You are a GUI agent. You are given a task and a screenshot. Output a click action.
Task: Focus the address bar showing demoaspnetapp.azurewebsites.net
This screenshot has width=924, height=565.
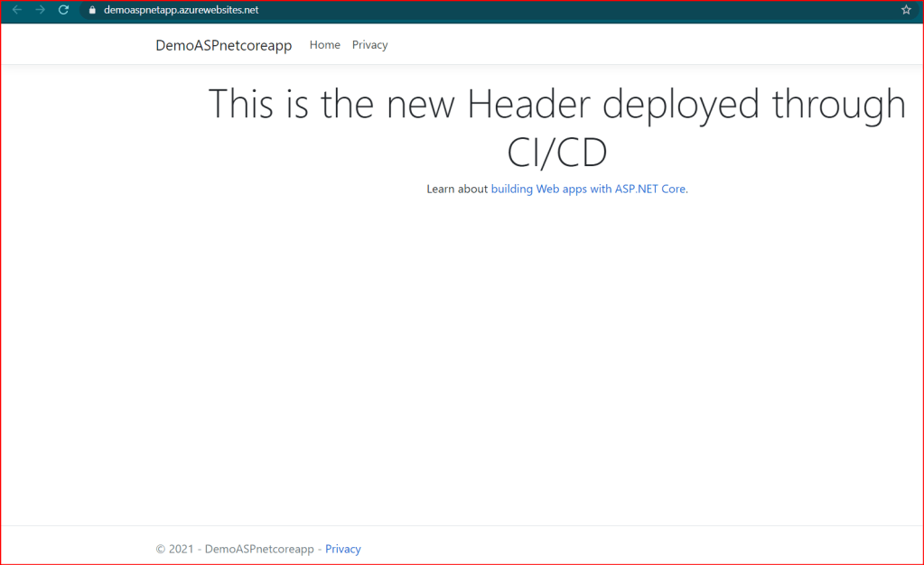tap(181, 10)
